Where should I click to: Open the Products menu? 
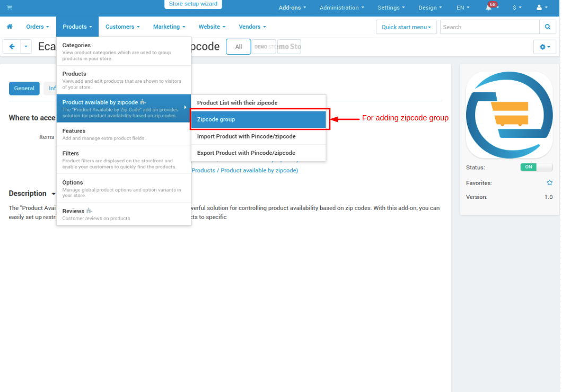77,27
